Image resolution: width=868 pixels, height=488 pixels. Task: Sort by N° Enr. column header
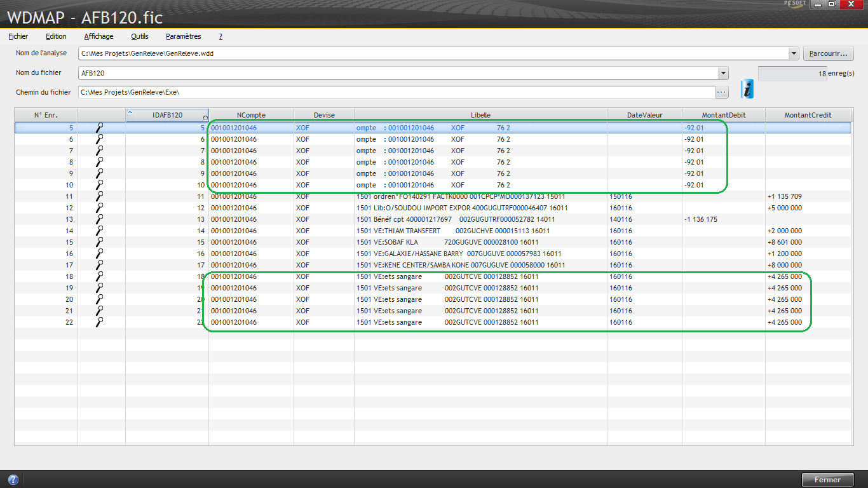[x=46, y=115]
